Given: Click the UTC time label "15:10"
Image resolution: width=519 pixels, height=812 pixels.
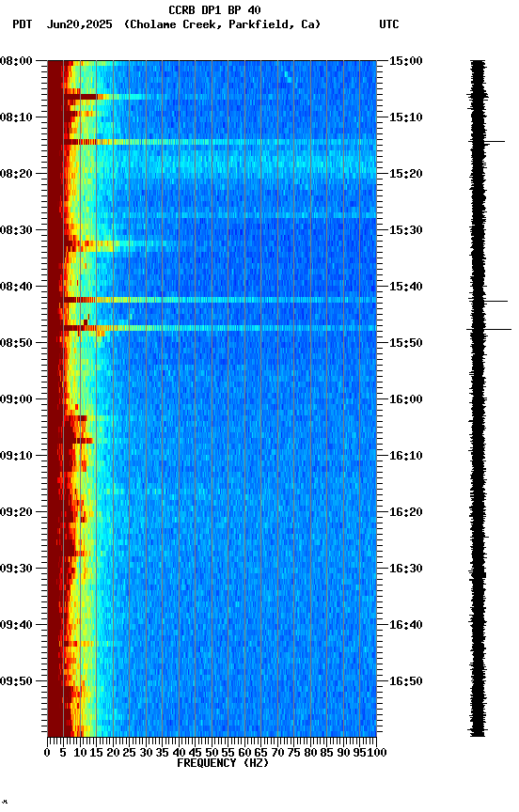Looking at the screenshot, I should tap(406, 117).
